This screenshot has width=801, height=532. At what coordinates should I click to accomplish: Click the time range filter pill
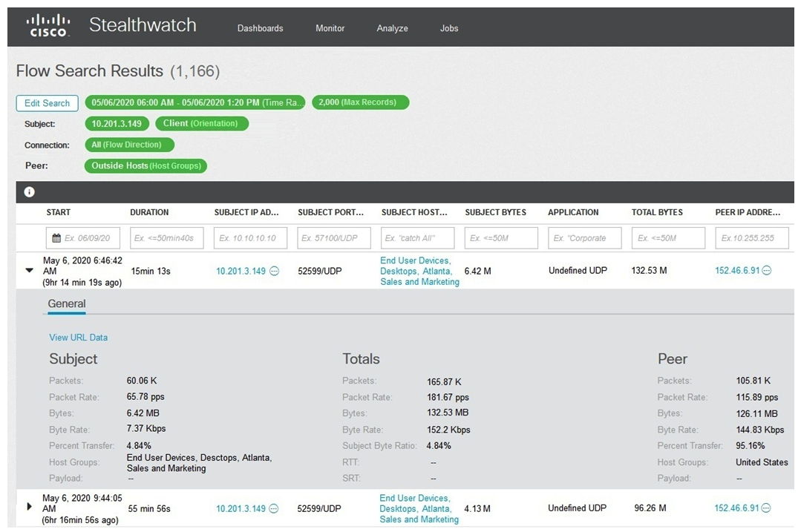[x=194, y=102]
